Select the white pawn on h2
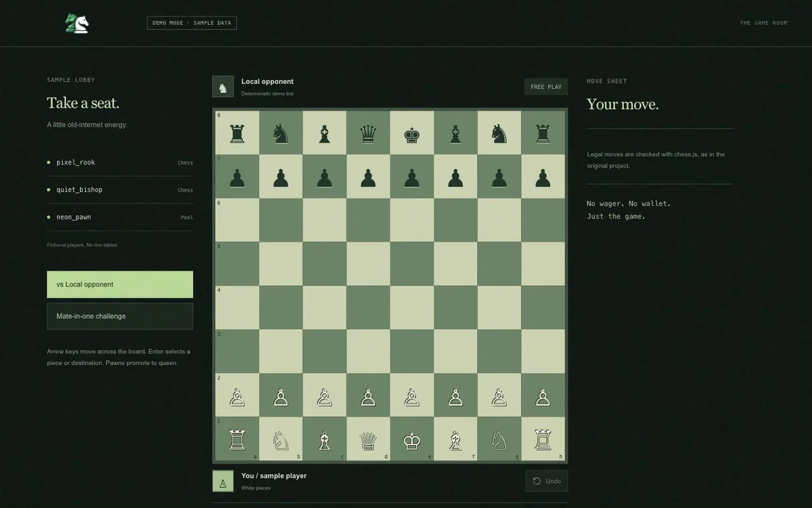The width and height of the screenshot is (812, 508). pos(543,396)
